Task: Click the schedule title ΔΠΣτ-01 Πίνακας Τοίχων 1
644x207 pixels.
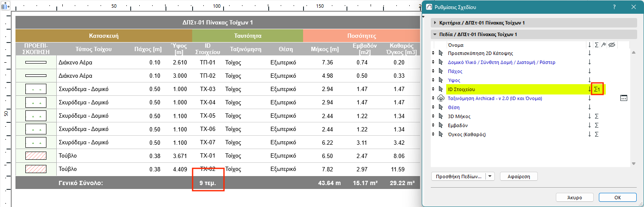Action: (x=218, y=22)
